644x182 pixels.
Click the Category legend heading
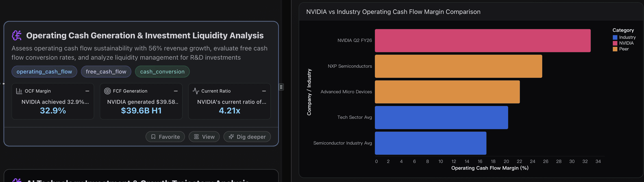pos(623,30)
